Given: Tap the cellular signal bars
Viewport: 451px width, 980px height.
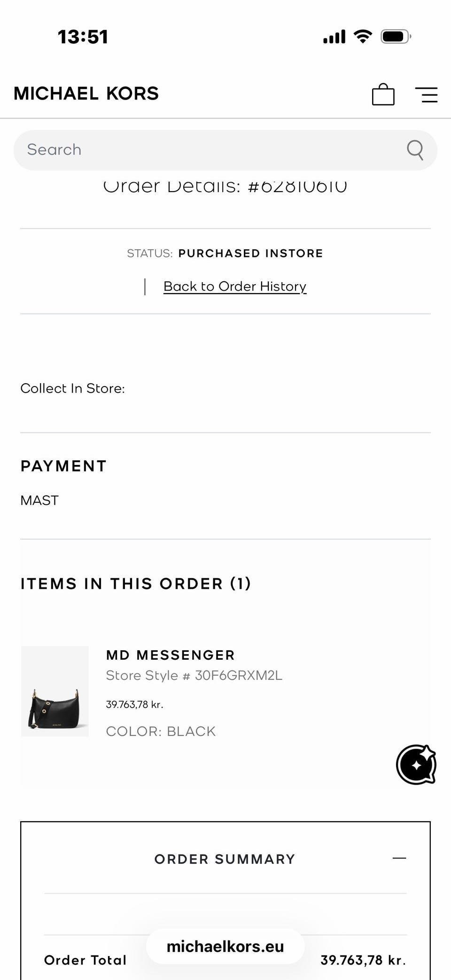Looking at the screenshot, I should point(334,36).
